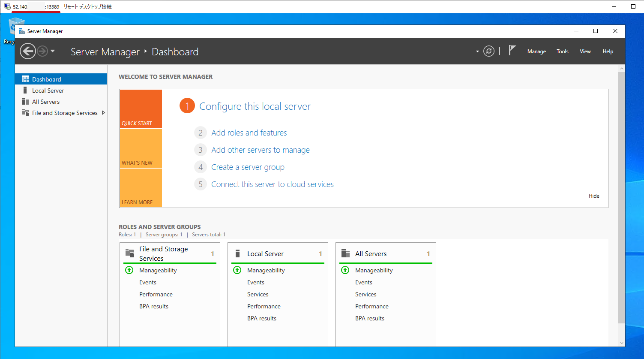Click green Manageability icon in Local Server tile

237,270
